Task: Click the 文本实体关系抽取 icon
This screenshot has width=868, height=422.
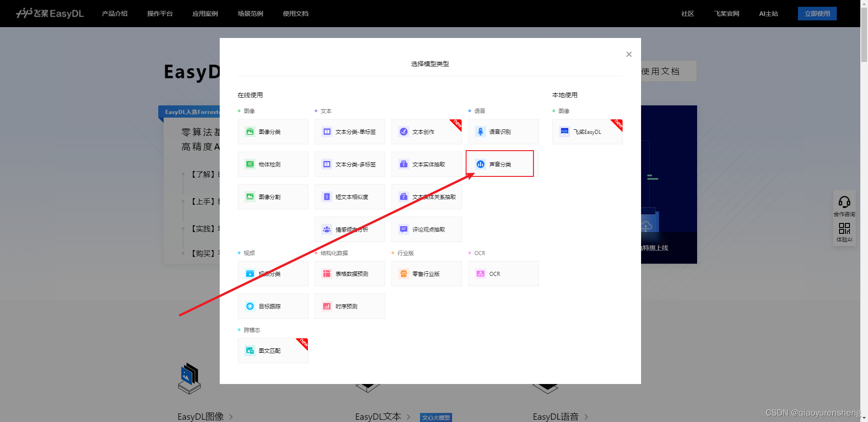Action: pos(404,197)
